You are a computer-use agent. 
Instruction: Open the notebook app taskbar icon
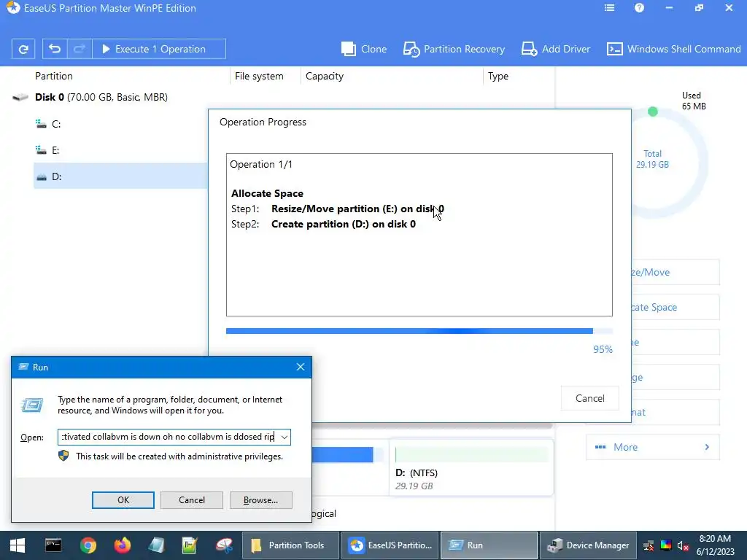point(156,545)
